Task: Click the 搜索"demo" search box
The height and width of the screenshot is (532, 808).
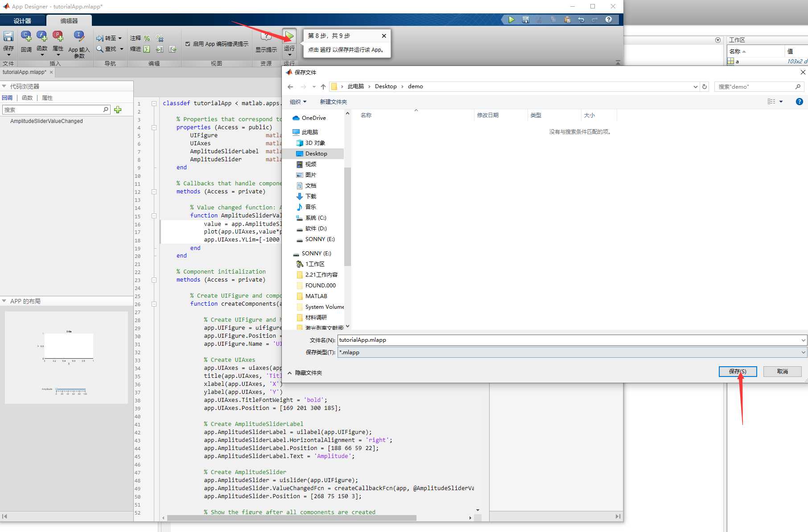Action: (x=759, y=86)
